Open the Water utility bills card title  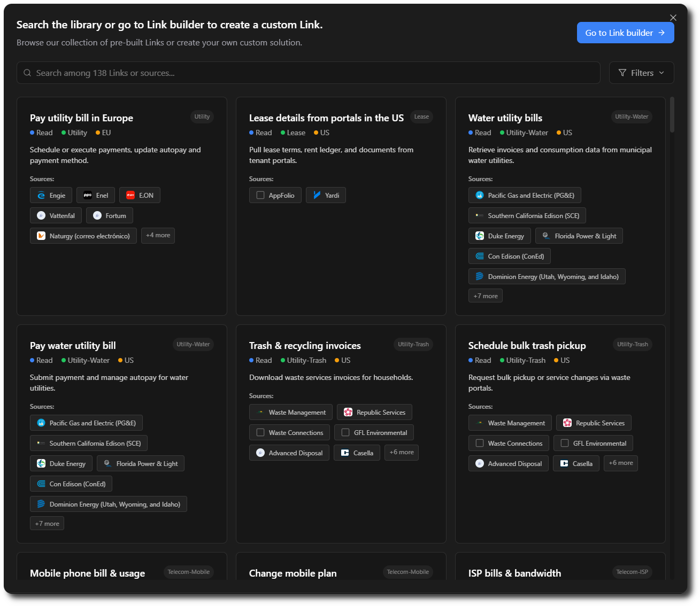click(505, 118)
